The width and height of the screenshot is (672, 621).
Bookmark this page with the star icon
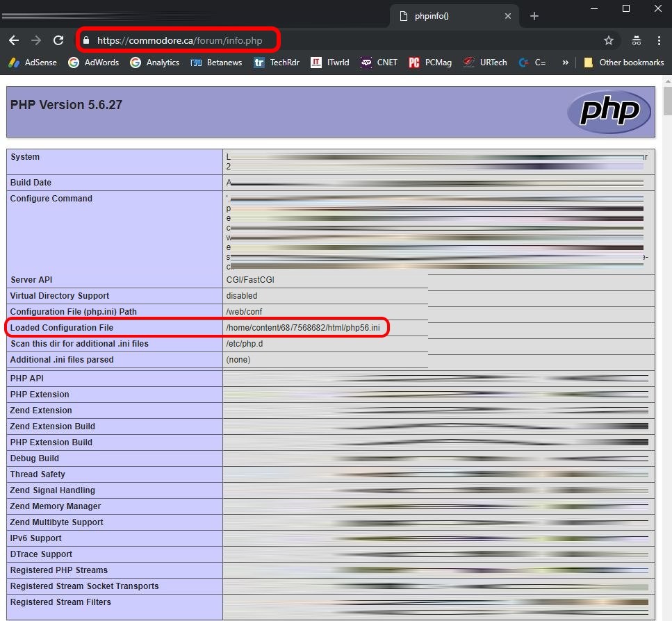point(608,40)
